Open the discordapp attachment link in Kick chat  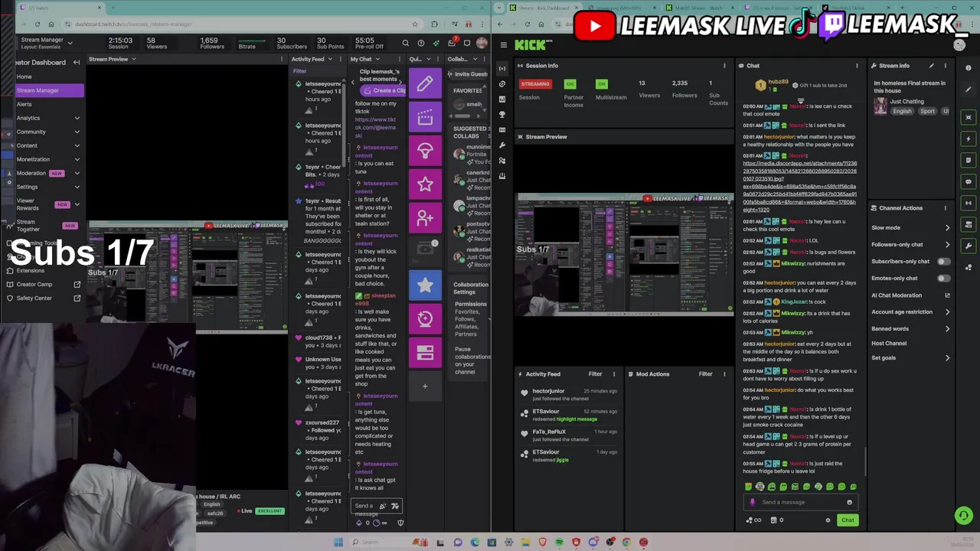[x=799, y=187]
